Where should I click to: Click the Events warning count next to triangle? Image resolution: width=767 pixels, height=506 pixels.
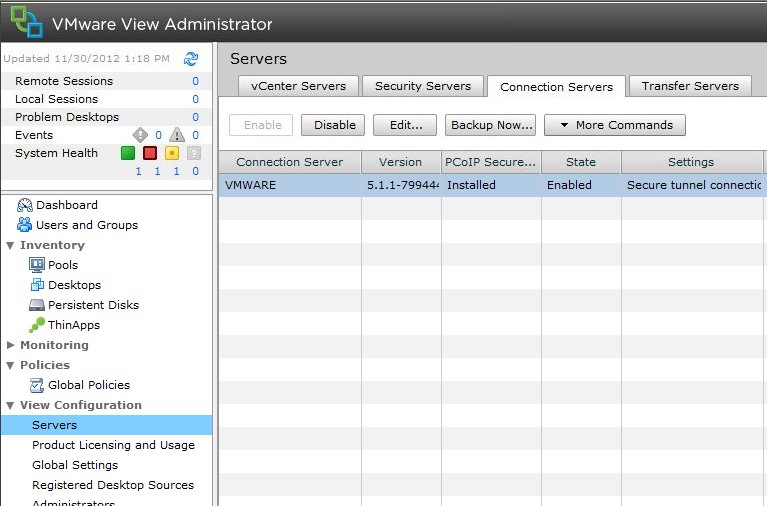196,135
